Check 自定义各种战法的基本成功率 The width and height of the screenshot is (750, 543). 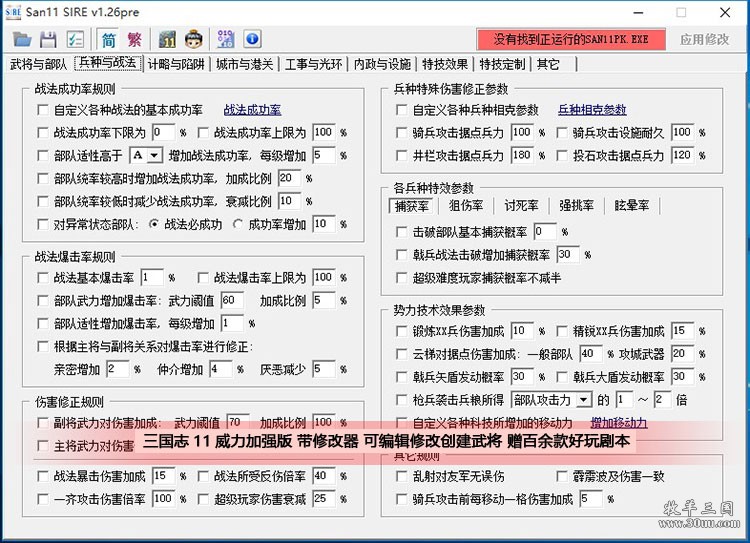click(x=43, y=110)
